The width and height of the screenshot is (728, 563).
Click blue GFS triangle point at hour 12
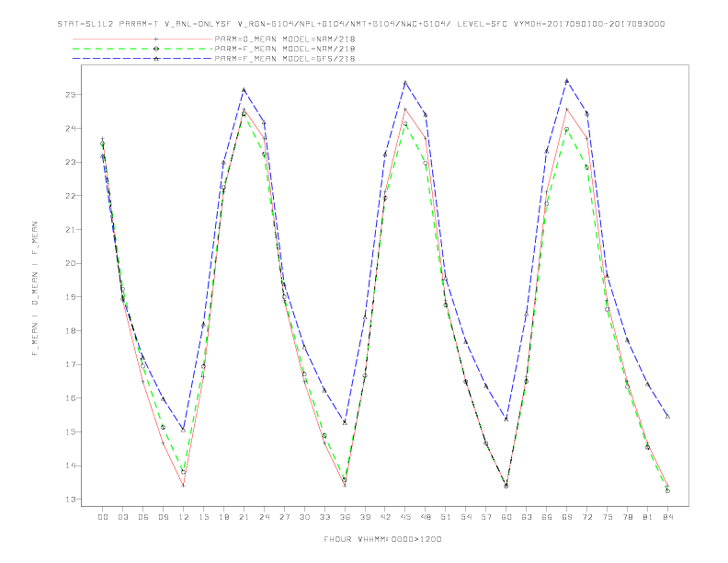coord(184,430)
